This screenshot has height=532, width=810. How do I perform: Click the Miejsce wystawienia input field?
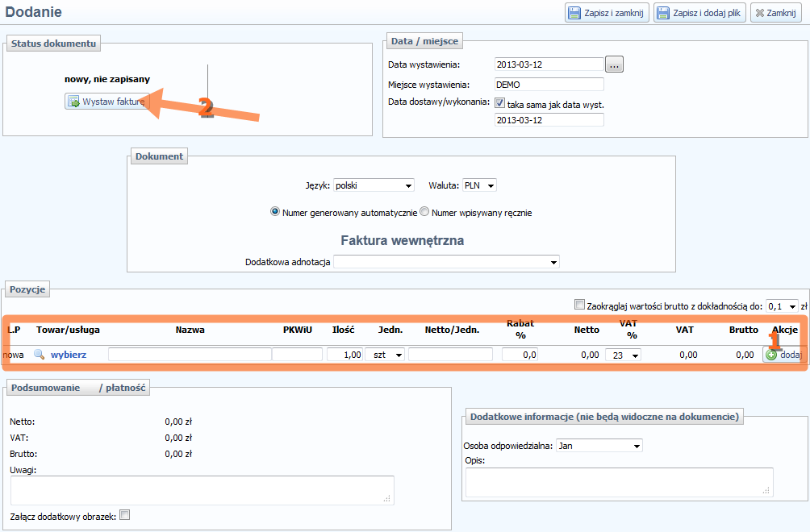[x=549, y=85]
